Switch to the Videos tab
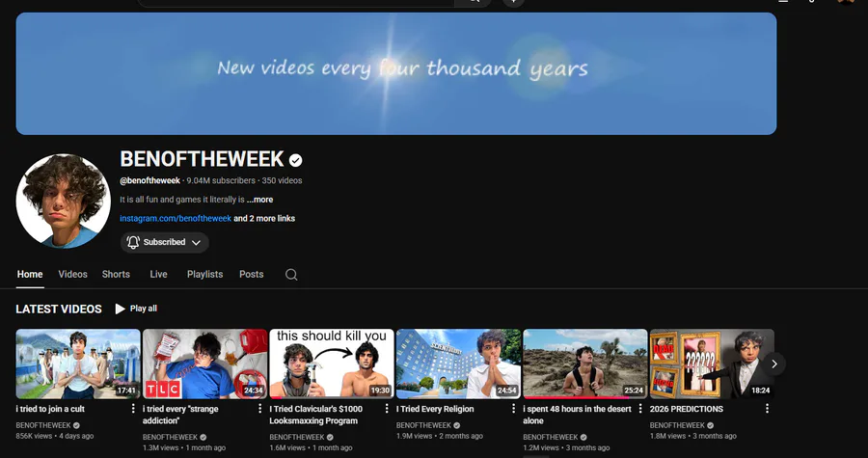 point(73,275)
